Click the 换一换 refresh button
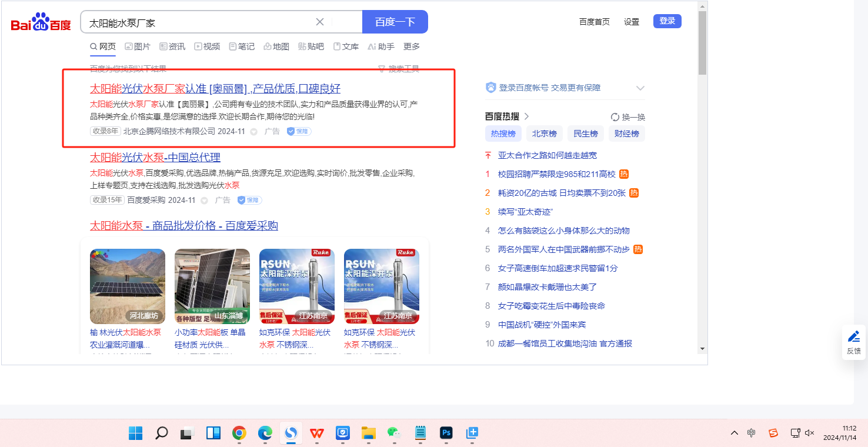This screenshot has width=868, height=447. point(628,117)
